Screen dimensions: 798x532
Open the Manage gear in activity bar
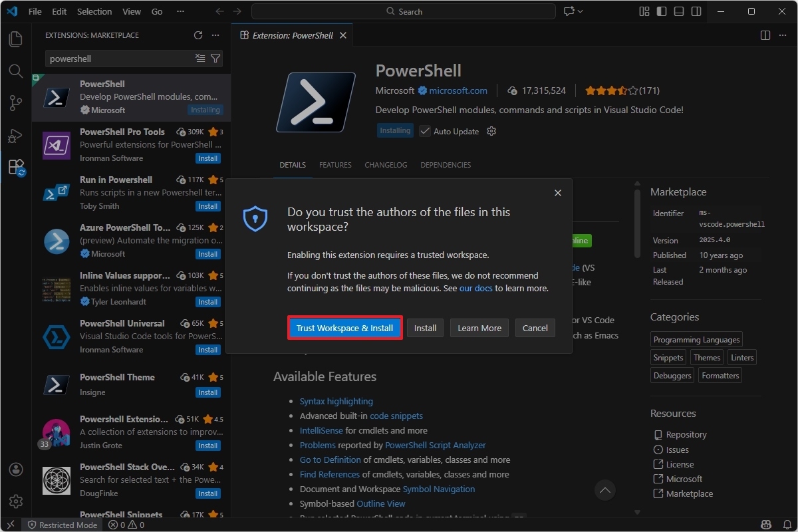tap(16, 501)
